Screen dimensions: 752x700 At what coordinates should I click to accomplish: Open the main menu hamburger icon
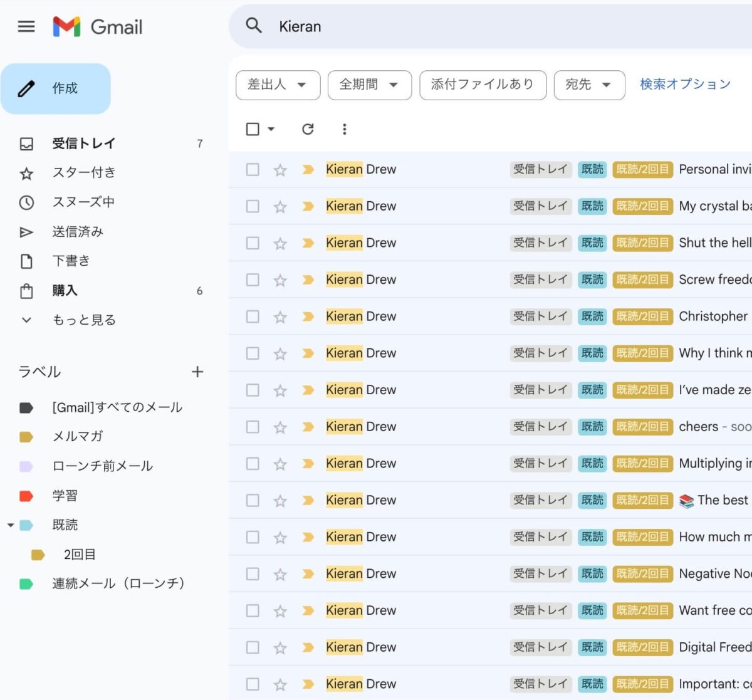click(x=26, y=26)
